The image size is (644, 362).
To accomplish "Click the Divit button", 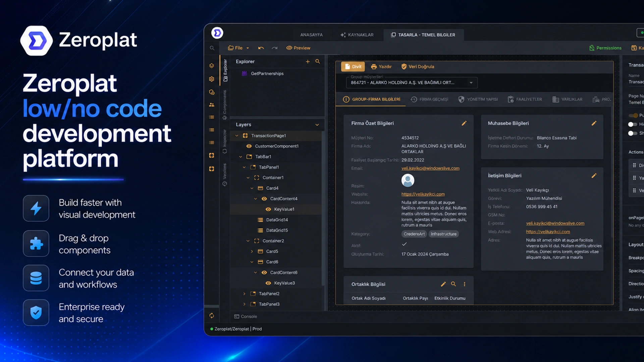I will pos(353,66).
